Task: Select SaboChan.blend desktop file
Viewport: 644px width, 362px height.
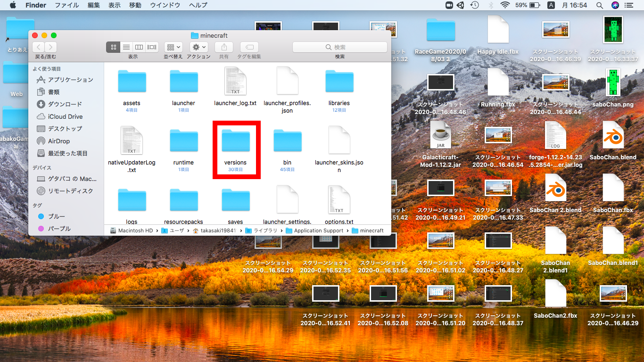Action: tap(613, 135)
